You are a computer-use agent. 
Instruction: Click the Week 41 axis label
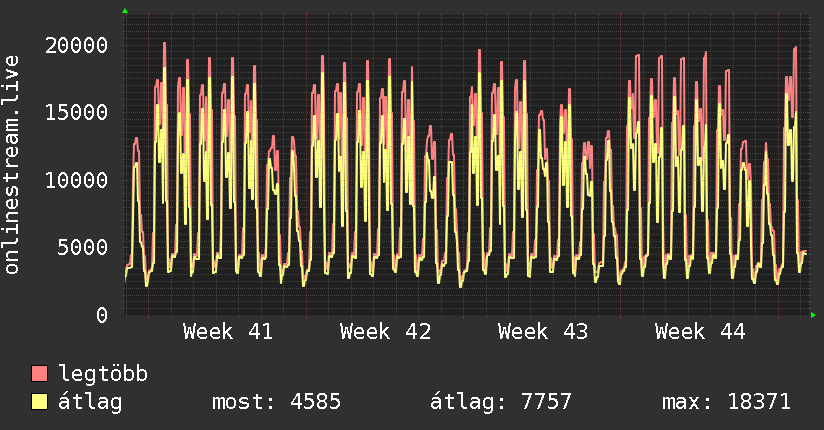point(228,332)
